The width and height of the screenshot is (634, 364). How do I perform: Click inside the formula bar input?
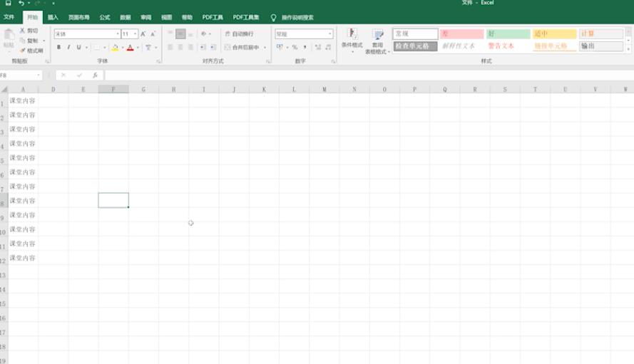pos(369,75)
